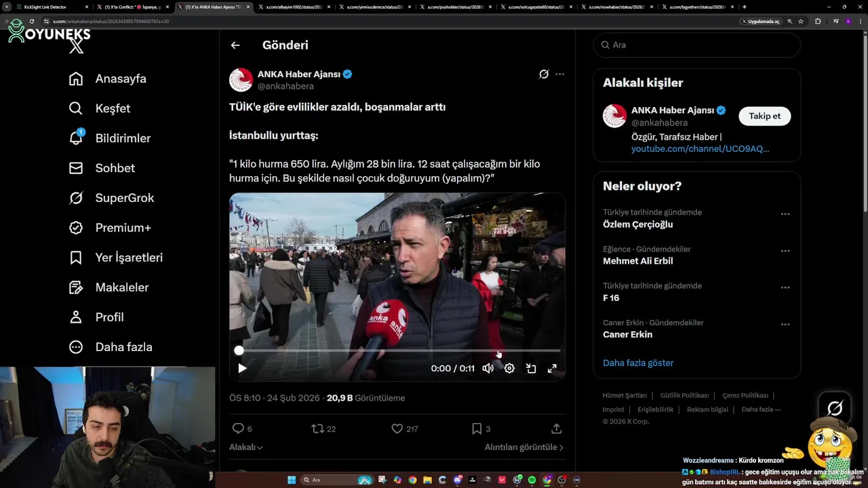Viewport: 868px width, 488px height.
Task: Seek on the video progress bar
Action: [399, 350]
